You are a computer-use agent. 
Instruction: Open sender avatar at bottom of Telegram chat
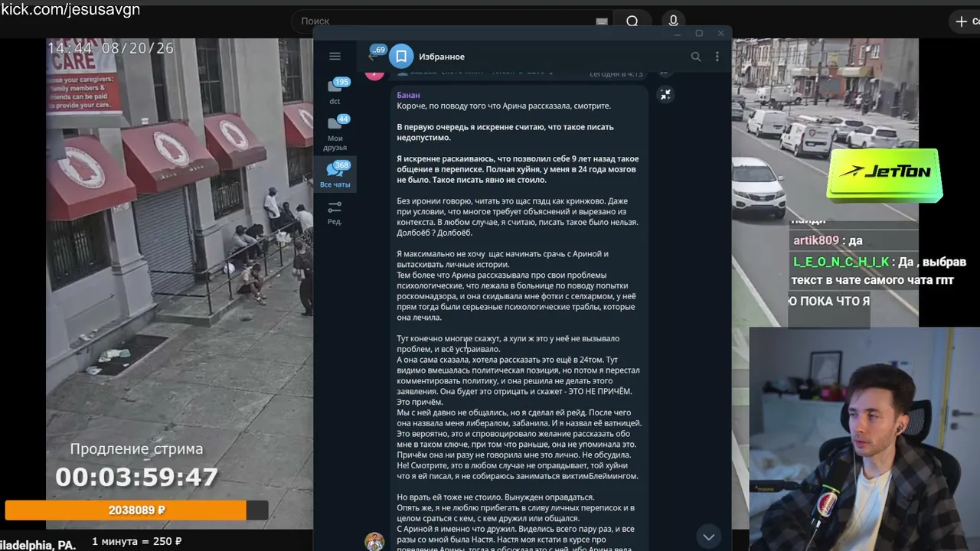(374, 541)
